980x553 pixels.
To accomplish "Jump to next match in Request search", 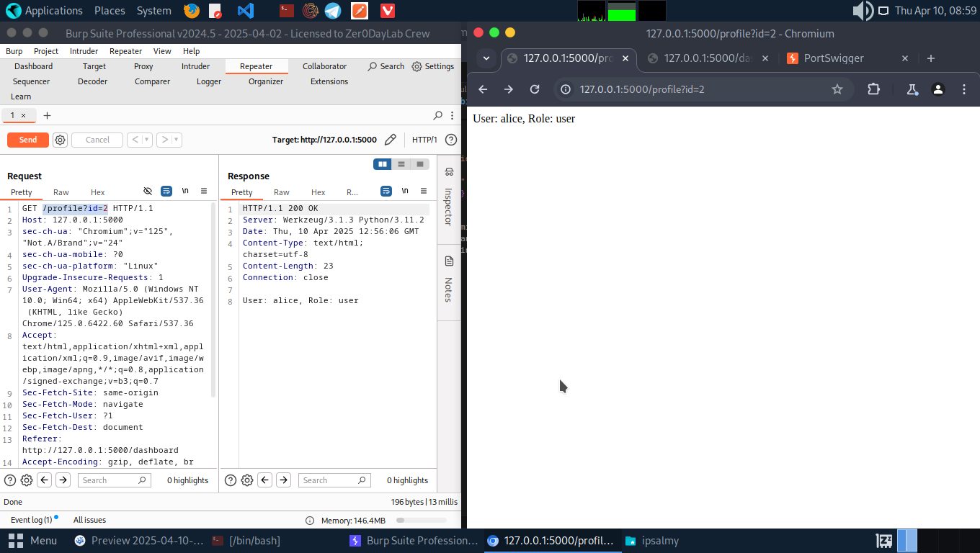I will pyautogui.click(x=63, y=480).
